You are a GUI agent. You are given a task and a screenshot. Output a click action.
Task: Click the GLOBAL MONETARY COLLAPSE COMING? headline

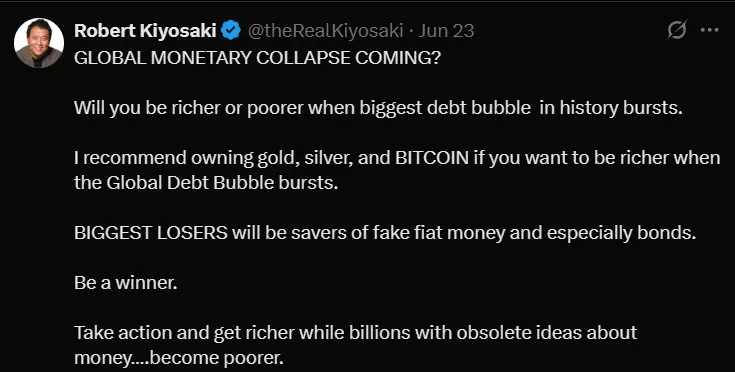click(x=257, y=57)
